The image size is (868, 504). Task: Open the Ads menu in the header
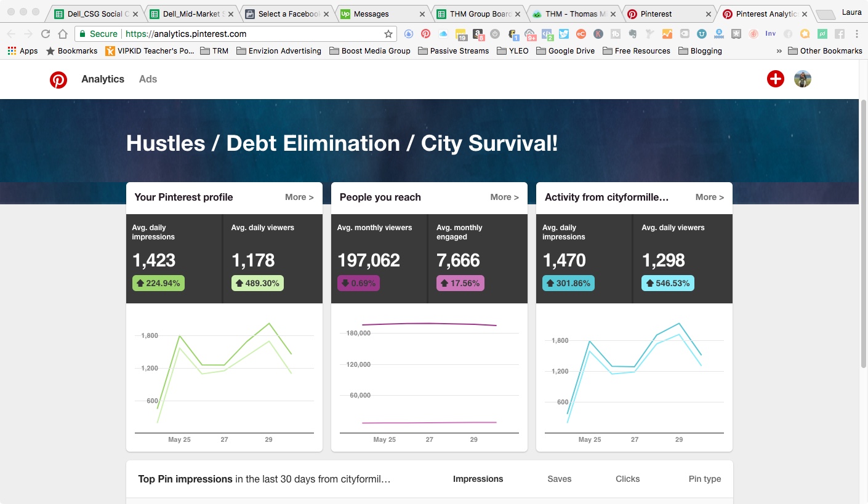(x=148, y=79)
